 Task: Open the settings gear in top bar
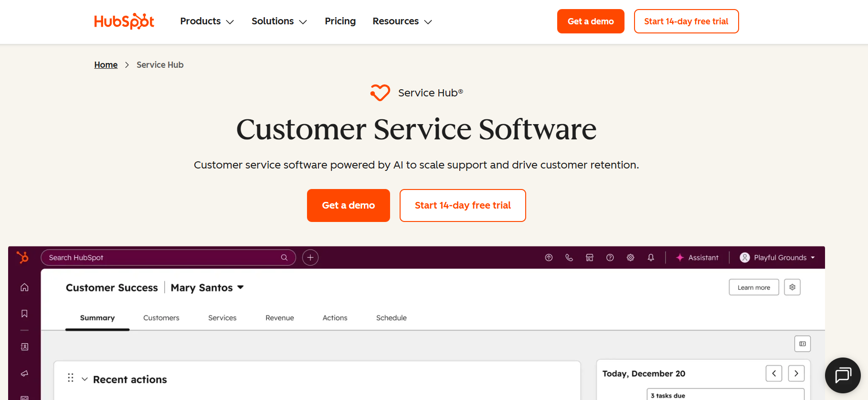pos(630,257)
